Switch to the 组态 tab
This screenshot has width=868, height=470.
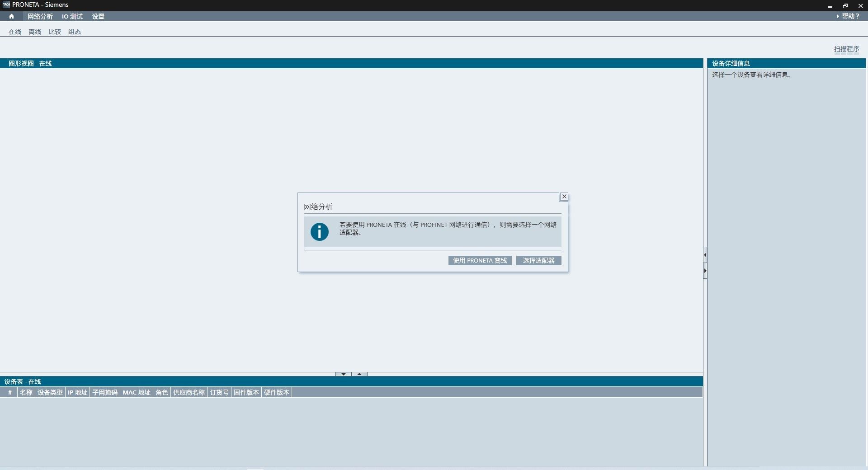pyautogui.click(x=75, y=32)
